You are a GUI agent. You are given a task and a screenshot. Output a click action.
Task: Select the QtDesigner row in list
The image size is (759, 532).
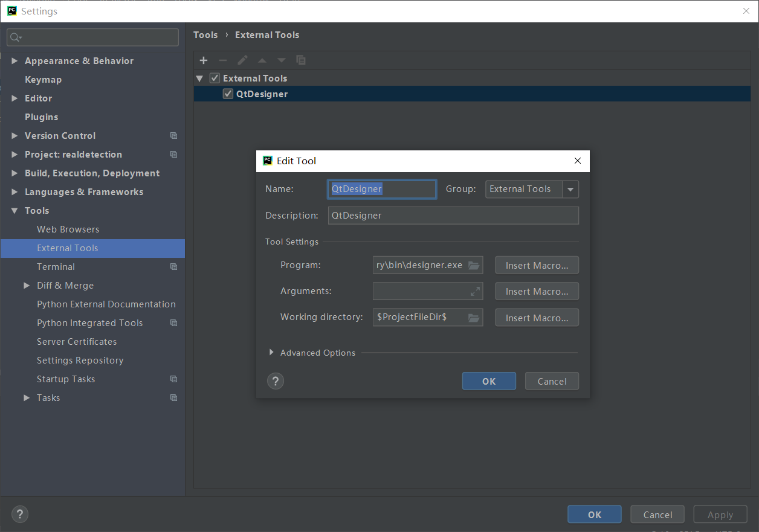[472, 94]
